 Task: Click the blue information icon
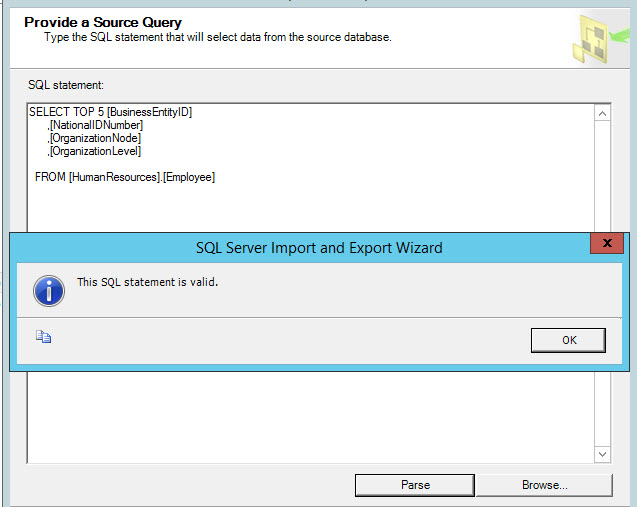49,289
